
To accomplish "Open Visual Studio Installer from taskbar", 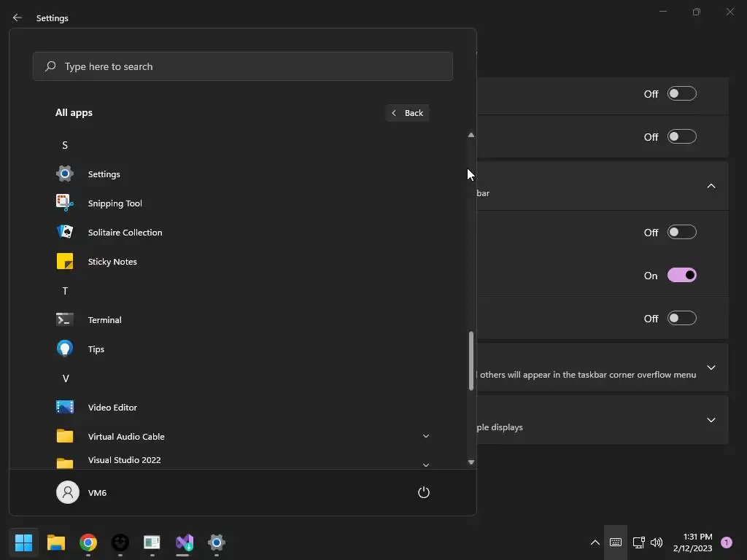I will (x=185, y=542).
